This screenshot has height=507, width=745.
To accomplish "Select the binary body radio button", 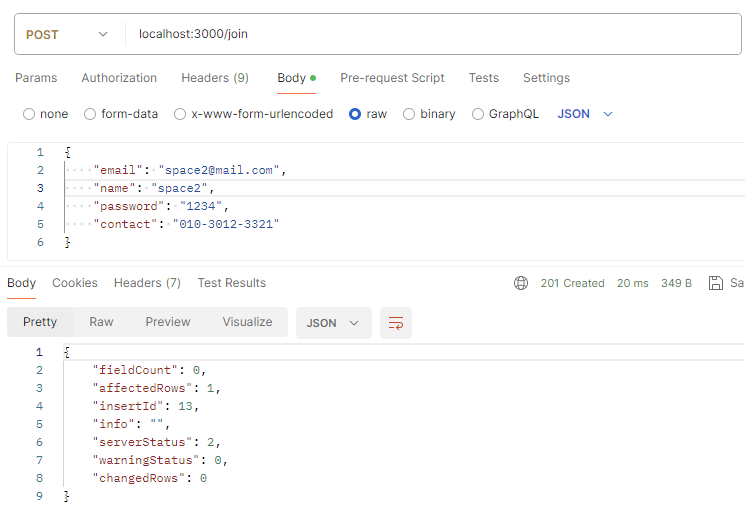I will click(409, 114).
